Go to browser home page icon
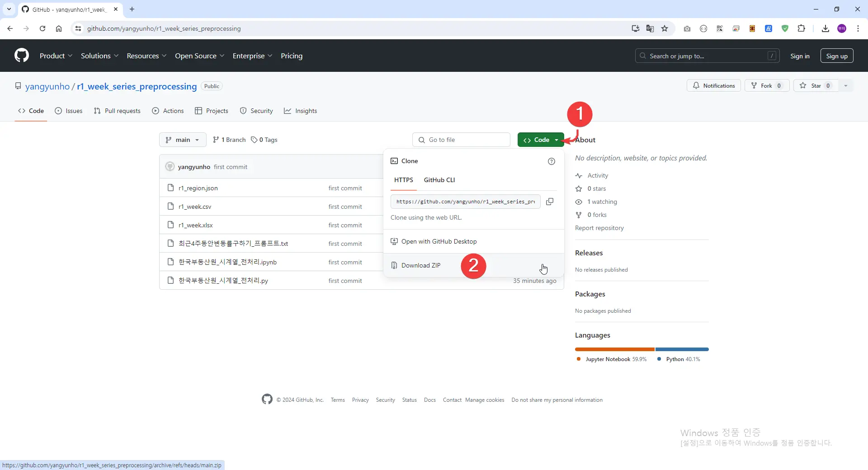 click(59, 28)
